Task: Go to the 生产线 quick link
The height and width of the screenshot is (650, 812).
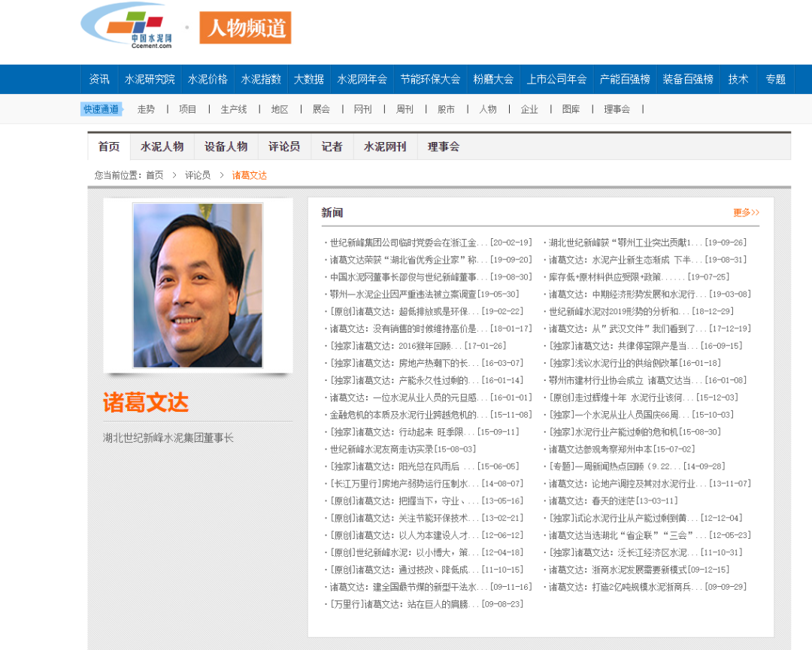Action: pos(234,109)
